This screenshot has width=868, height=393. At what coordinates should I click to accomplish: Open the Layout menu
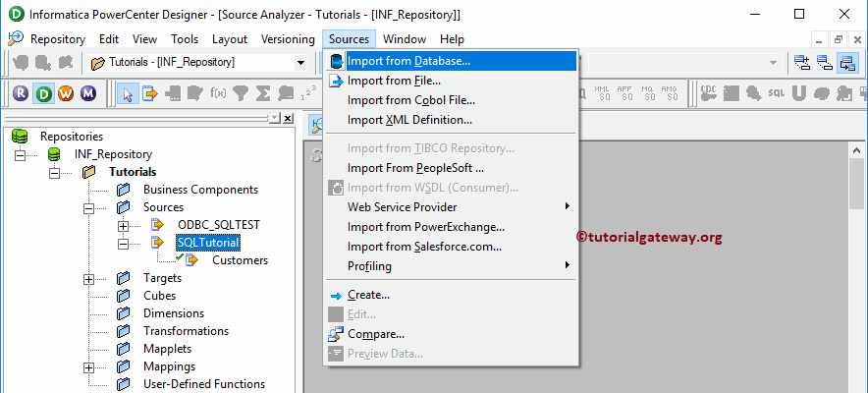coord(230,39)
